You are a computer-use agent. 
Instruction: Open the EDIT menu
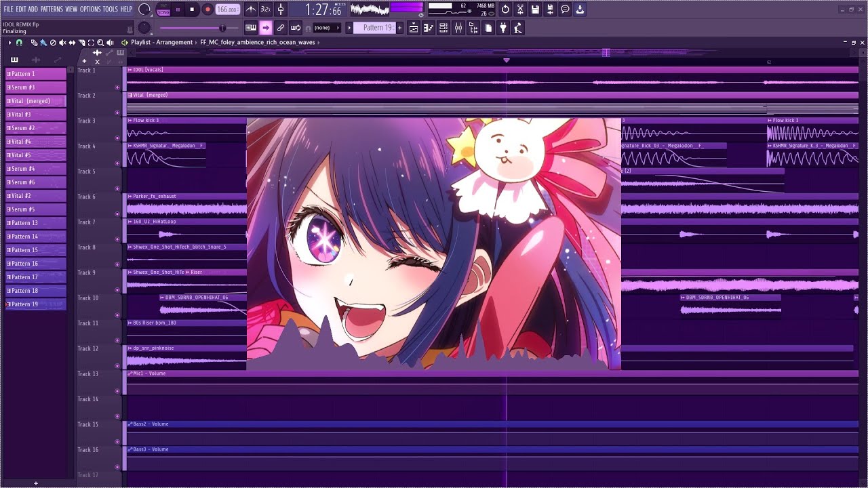(x=21, y=9)
